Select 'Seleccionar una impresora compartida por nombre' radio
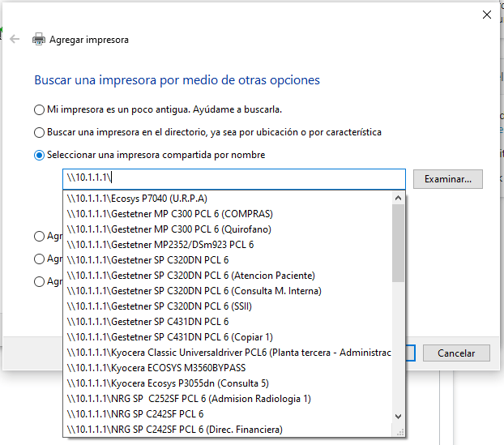504x445 pixels. [x=39, y=155]
